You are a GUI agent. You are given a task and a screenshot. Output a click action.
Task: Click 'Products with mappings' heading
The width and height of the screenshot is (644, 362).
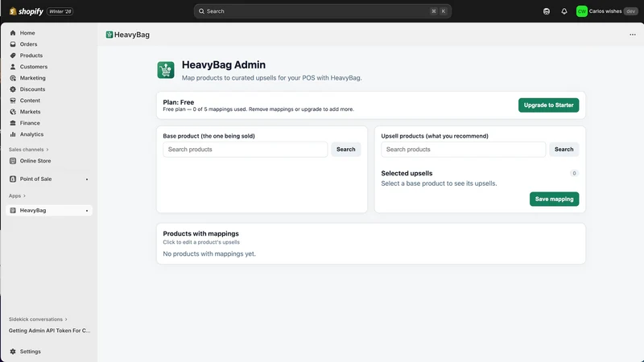(200, 233)
